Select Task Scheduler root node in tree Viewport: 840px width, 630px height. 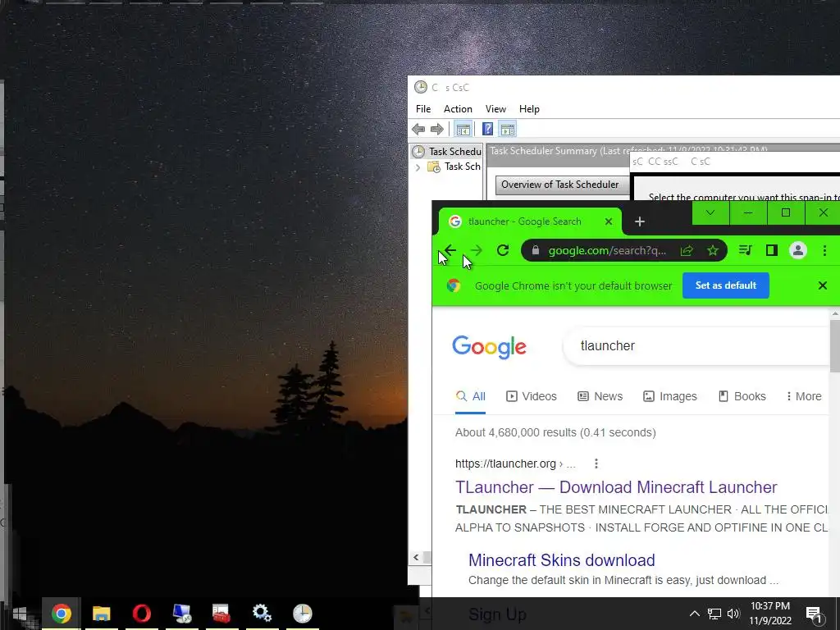pos(447,152)
